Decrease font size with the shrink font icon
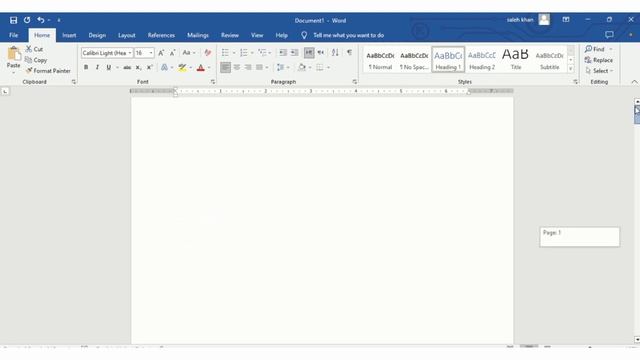 pyautogui.click(x=172, y=53)
